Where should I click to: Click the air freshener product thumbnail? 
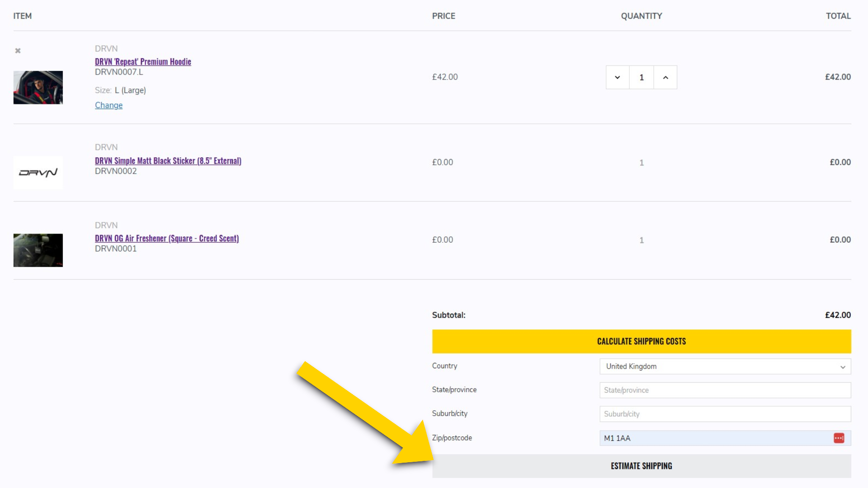[38, 250]
